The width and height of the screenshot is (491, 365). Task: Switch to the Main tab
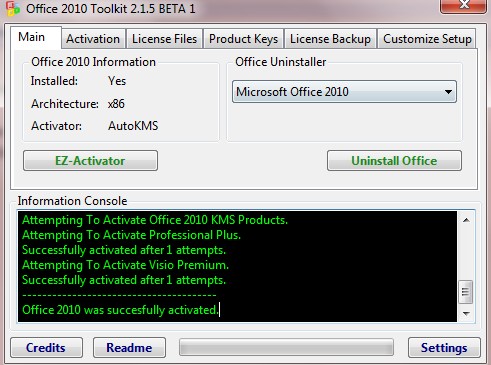[x=36, y=37]
